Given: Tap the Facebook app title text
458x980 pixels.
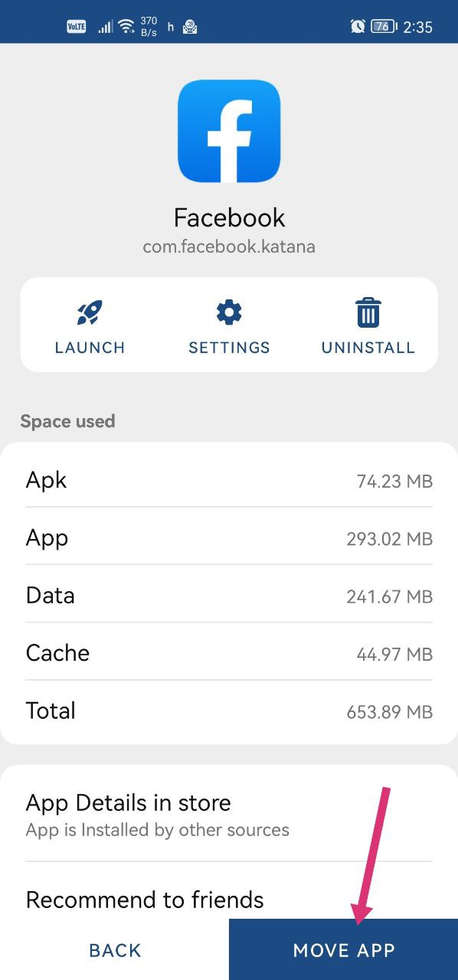Looking at the screenshot, I should click(x=229, y=217).
